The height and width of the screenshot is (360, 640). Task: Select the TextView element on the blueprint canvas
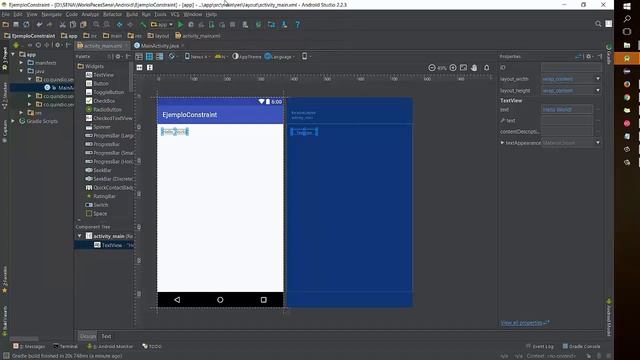(304, 132)
